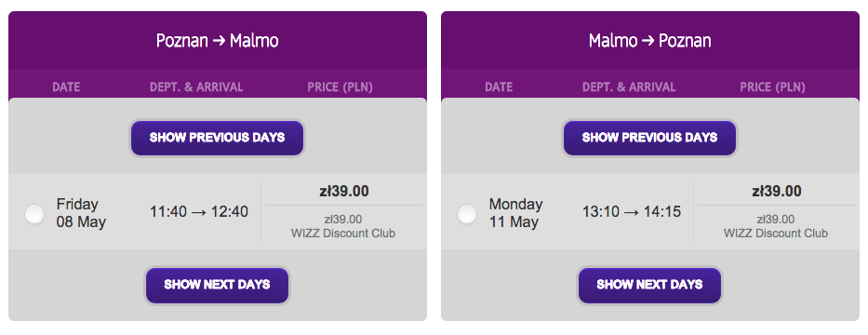Click the 13:10 → 14:15 flight time

(631, 212)
